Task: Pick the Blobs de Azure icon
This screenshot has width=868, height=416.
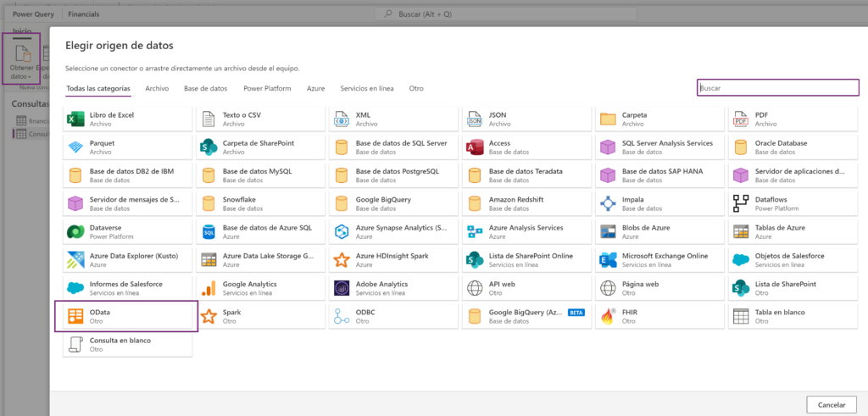Action: [x=608, y=232]
